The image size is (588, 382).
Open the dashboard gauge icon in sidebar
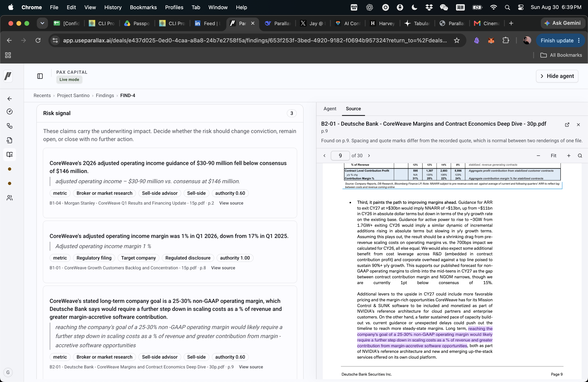point(9,111)
